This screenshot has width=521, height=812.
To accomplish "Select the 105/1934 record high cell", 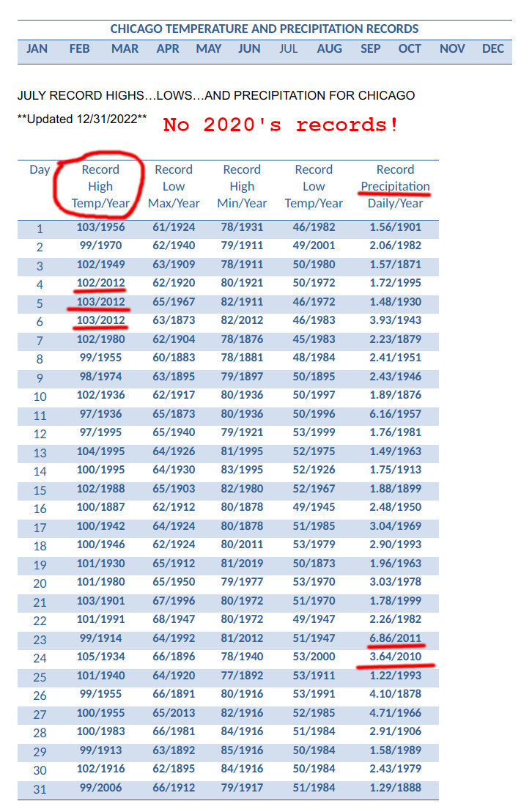I will 102,657.
